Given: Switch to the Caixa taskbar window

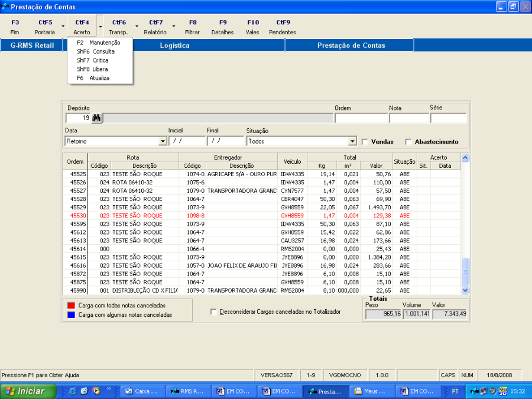Looking at the screenshot, I should [142, 391].
